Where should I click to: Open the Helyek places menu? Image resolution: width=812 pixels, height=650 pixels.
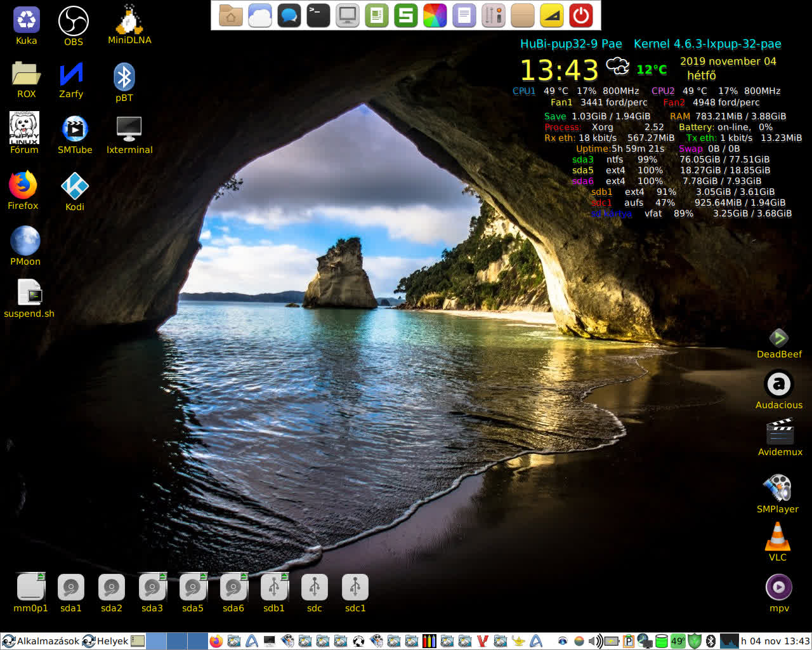105,641
